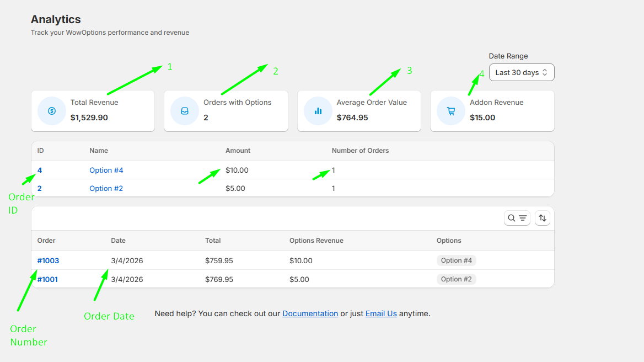Click the Options Revenue column header
This screenshot has width=644, height=362.
(x=316, y=241)
